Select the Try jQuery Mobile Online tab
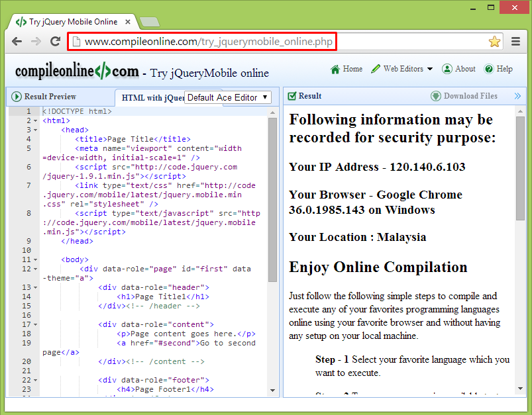The width and height of the screenshot is (532, 415). tap(73, 22)
